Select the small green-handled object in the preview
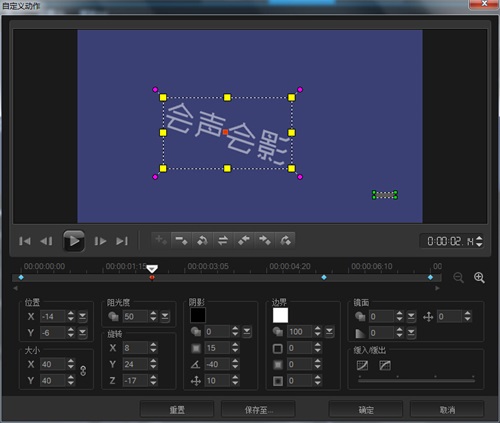Image resolution: width=500 pixels, height=423 pixels. 385,195
